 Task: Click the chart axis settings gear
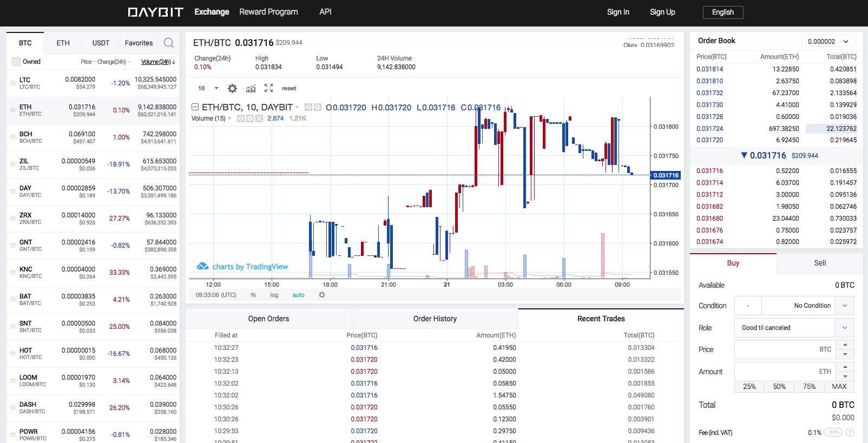(x=322, y=295)
